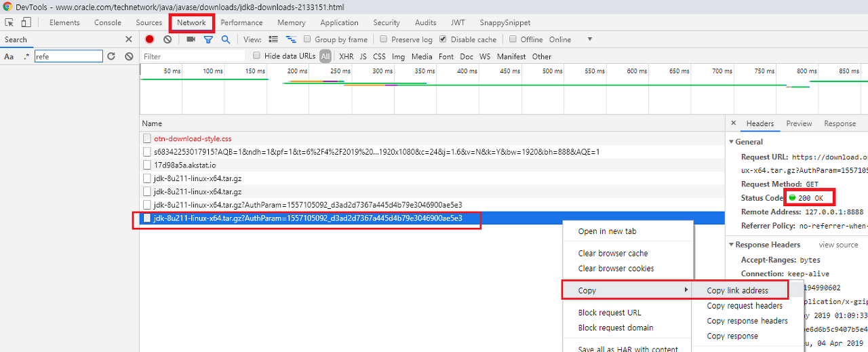This screenshot has width=868, height=352.
Task: Toggle the device toolbar icon
Action: click(26, 22)
